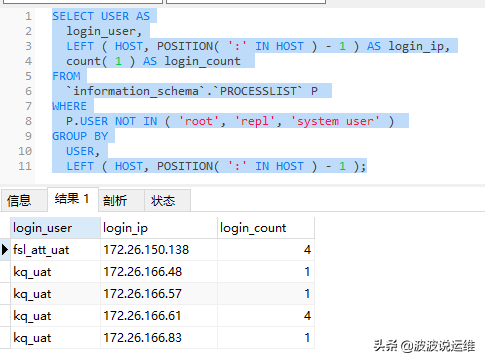The height and width of the screenshot is (362, 485).
Task: Click the 'root' string literal
Action: 199,121
